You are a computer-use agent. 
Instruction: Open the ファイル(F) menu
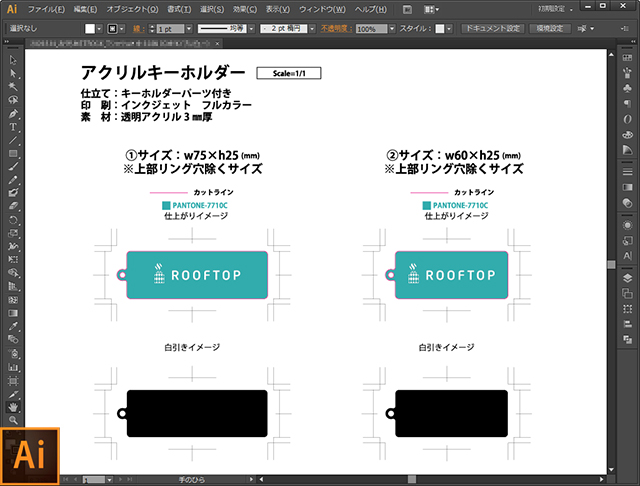pyautogui.click(x=46, y=9)
